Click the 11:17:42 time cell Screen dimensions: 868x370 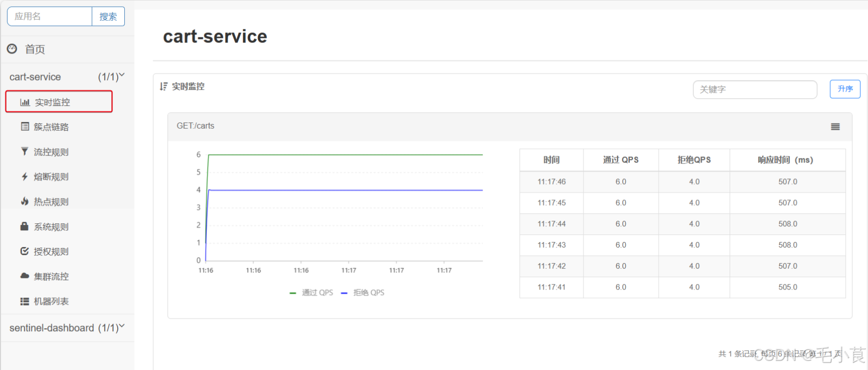click(551, 266)
